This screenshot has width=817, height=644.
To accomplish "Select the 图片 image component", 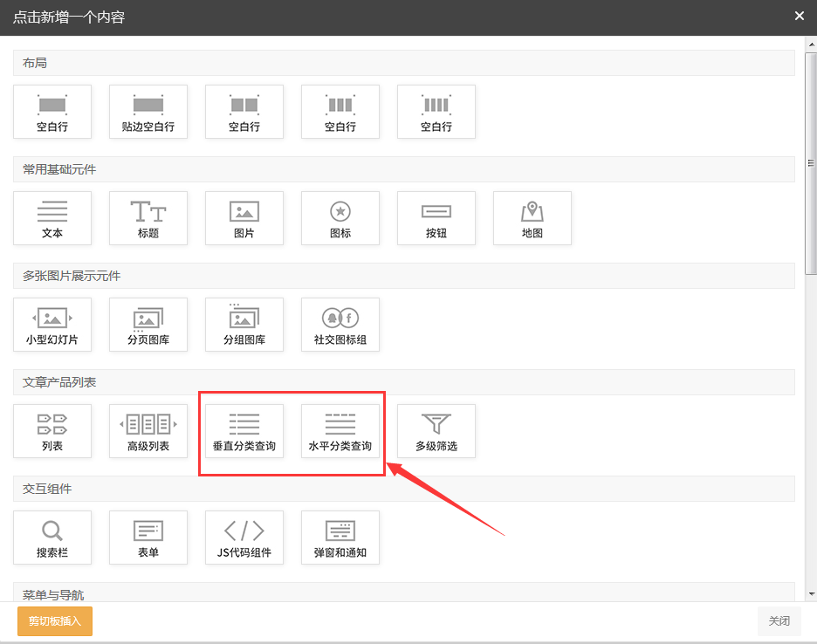I will [x=244, y=218].
